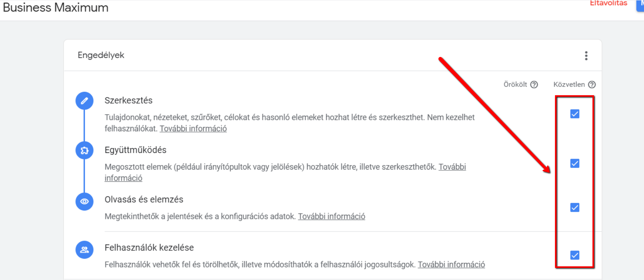Open the Engedélyek three-dot menu

[586, 56]
